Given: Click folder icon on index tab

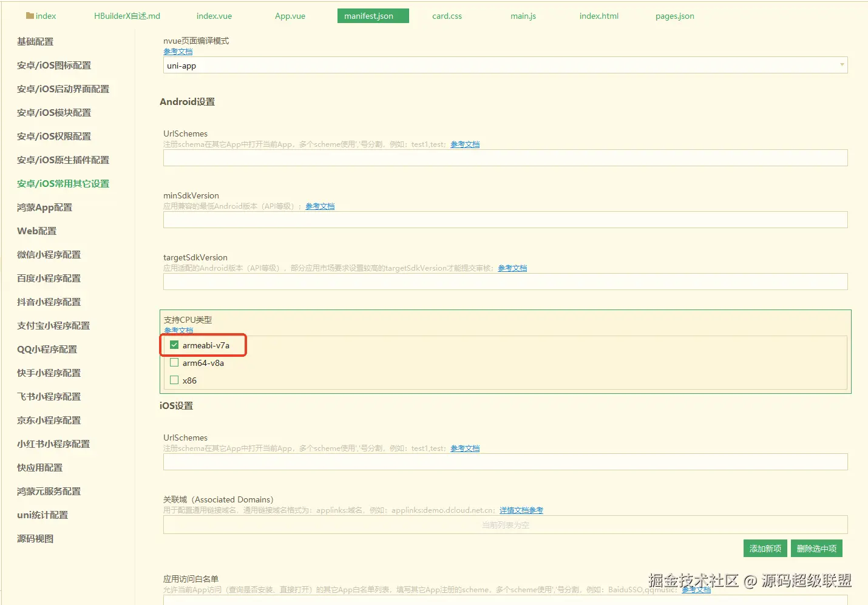Looking at the screenshot, I should tap(30, 16).
